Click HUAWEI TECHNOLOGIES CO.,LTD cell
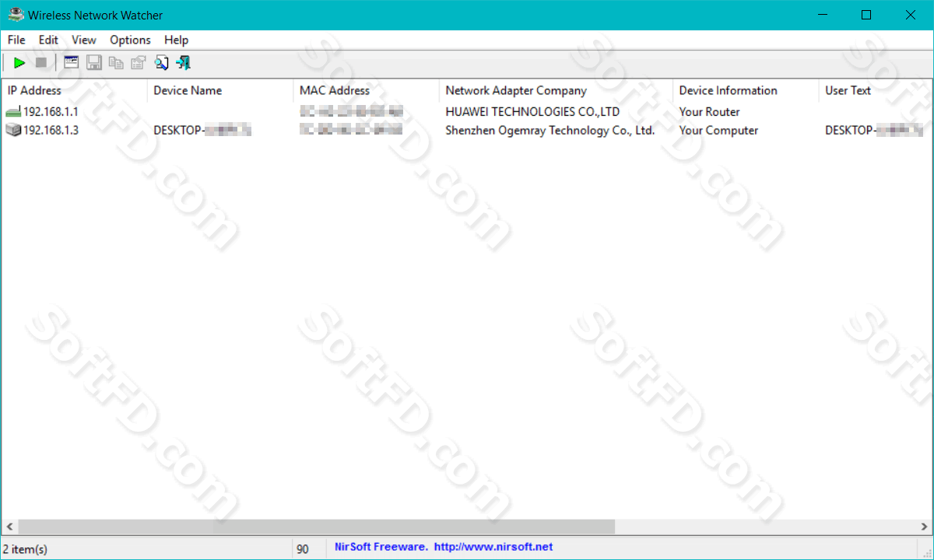Image resolution: width=934 pixels, height=560 pixels. point(532,112)
